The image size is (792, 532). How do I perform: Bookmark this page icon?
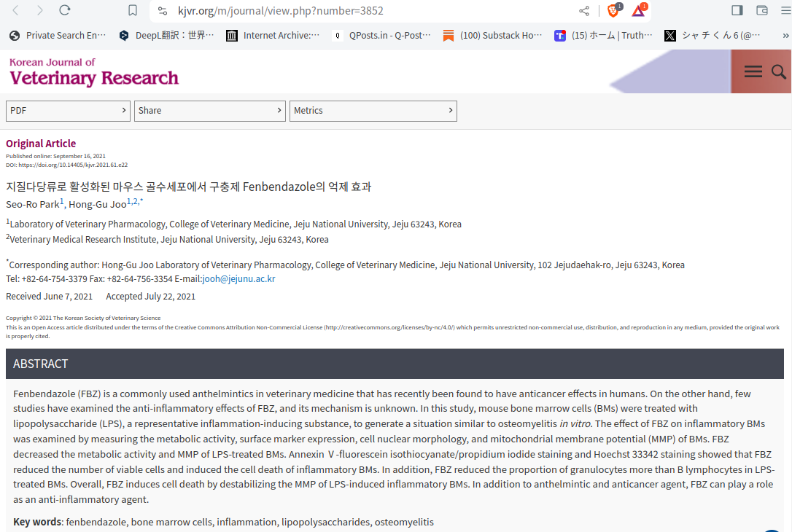pos(132,11)
